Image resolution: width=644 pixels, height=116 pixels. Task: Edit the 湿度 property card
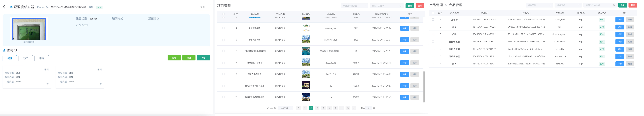click(46, 70)
